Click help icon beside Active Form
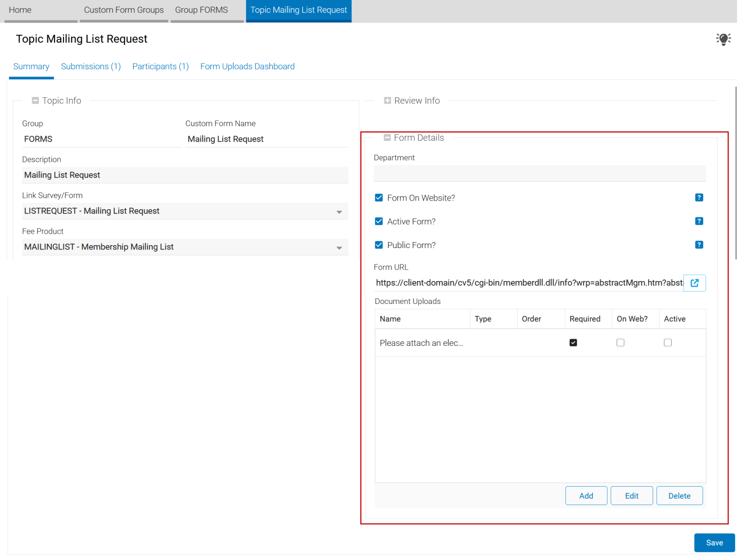This screenshot has width=746, height=560. pyautogui.click(x=699, y=221)
